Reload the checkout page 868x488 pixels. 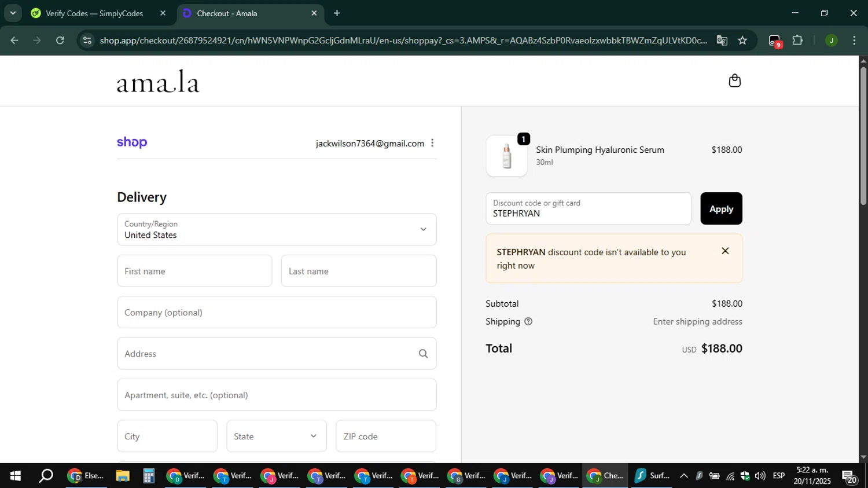[x=60, y=41]
